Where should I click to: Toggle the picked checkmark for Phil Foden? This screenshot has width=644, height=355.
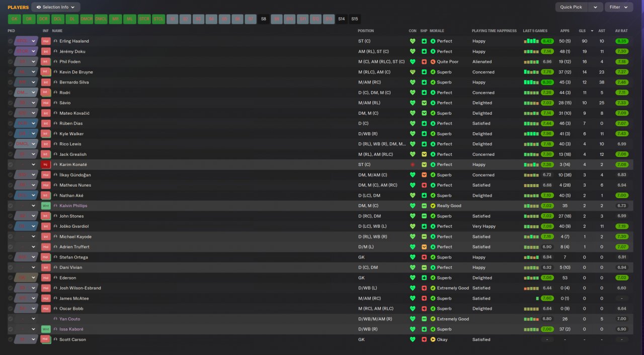[x=11, y=62]
